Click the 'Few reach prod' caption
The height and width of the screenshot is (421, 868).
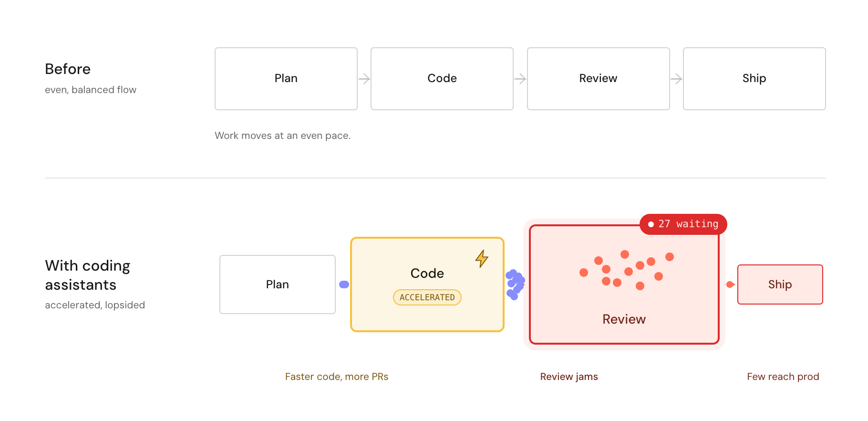[x=783, y=377]
